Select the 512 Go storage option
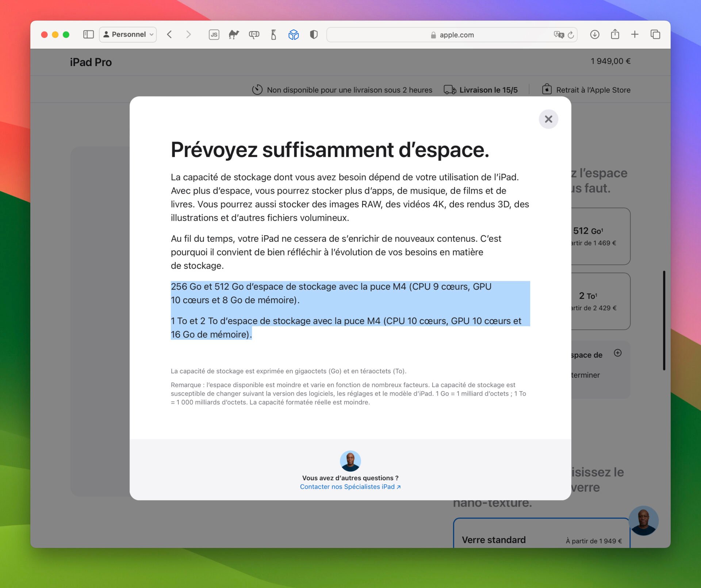The width and height of the screenshot is (701, 588). [x=601, y=236]
